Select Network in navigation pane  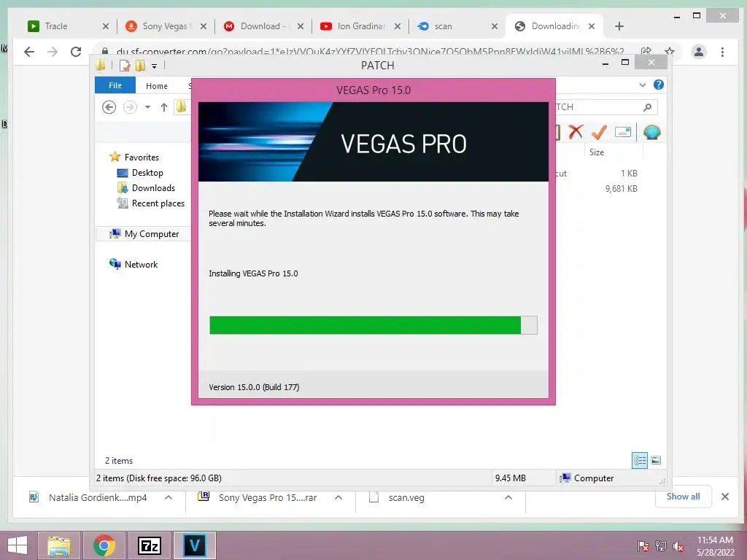pos(141,264)
